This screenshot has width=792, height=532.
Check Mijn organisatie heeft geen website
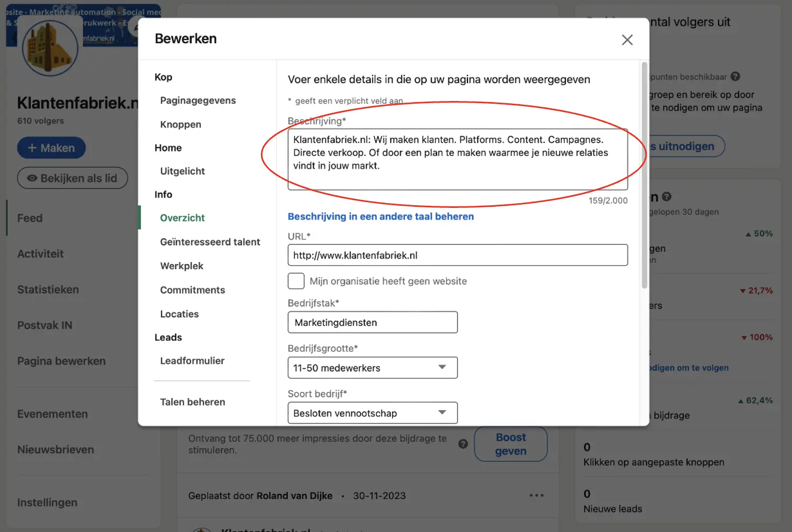coord(296,281)
